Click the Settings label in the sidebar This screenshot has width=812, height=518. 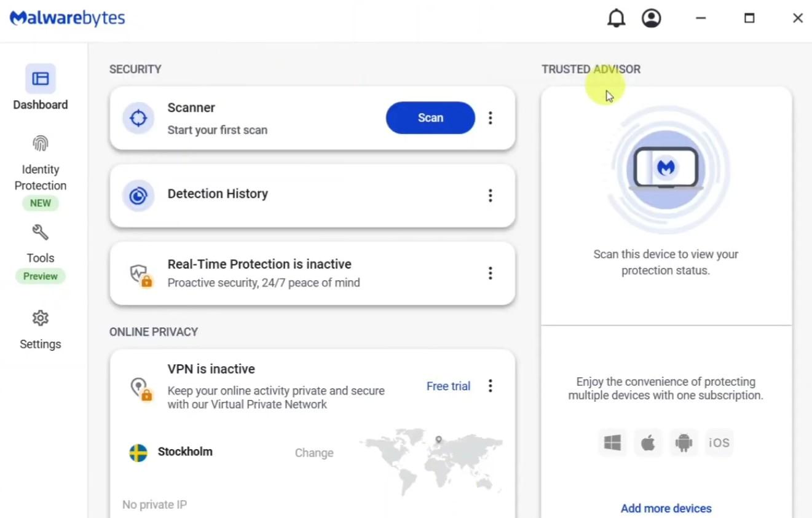(41, 344)
